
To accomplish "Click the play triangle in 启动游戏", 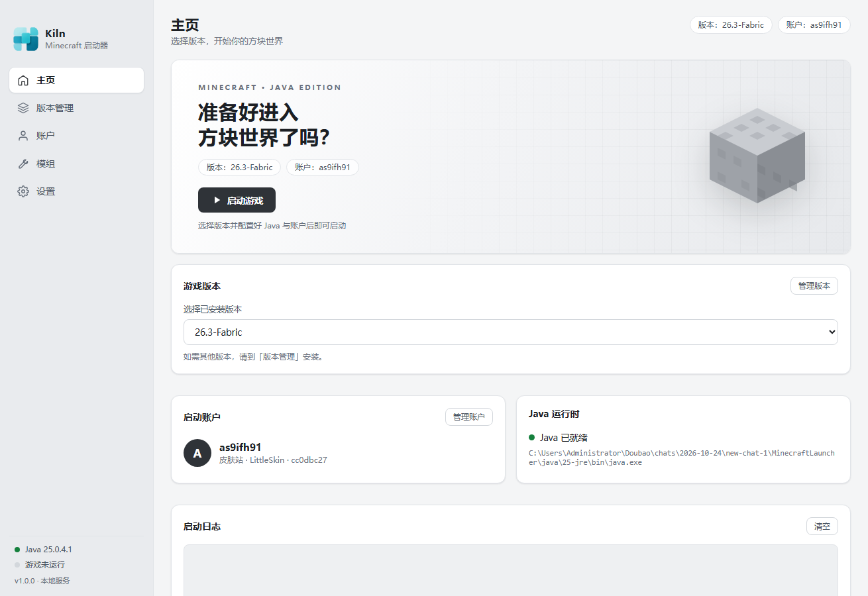I will [217, 200].
